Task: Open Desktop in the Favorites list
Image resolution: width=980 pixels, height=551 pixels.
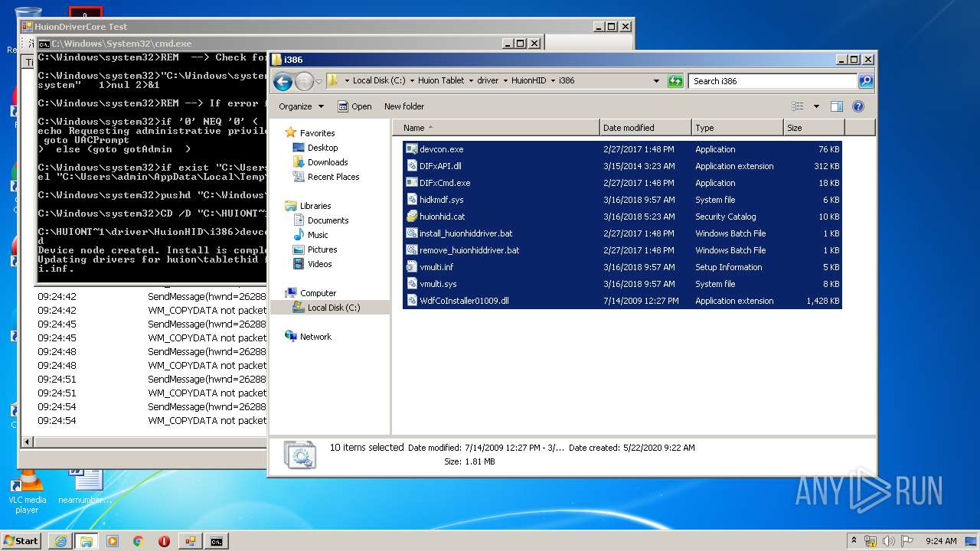Action: 322,148
